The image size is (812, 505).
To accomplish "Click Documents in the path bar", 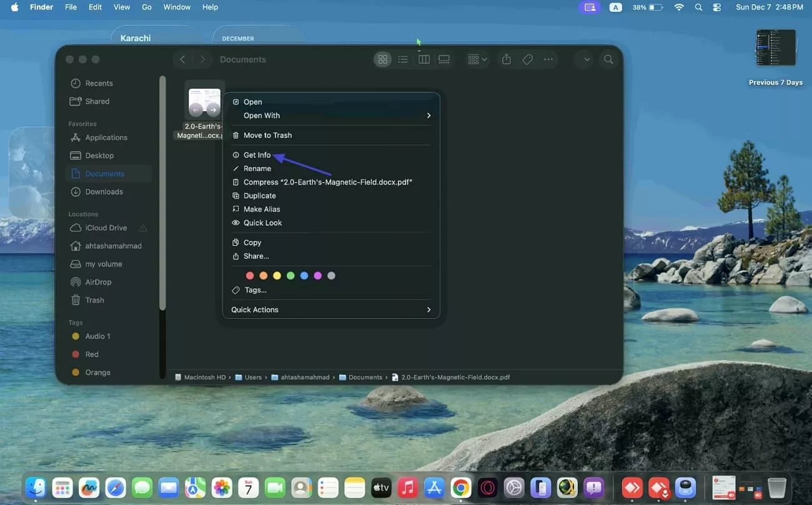I will (x=365, y=377).
